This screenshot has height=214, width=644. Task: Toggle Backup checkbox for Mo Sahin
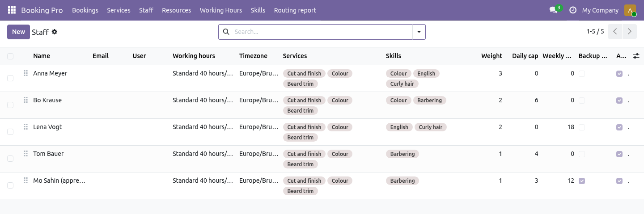tap(581, 181)
